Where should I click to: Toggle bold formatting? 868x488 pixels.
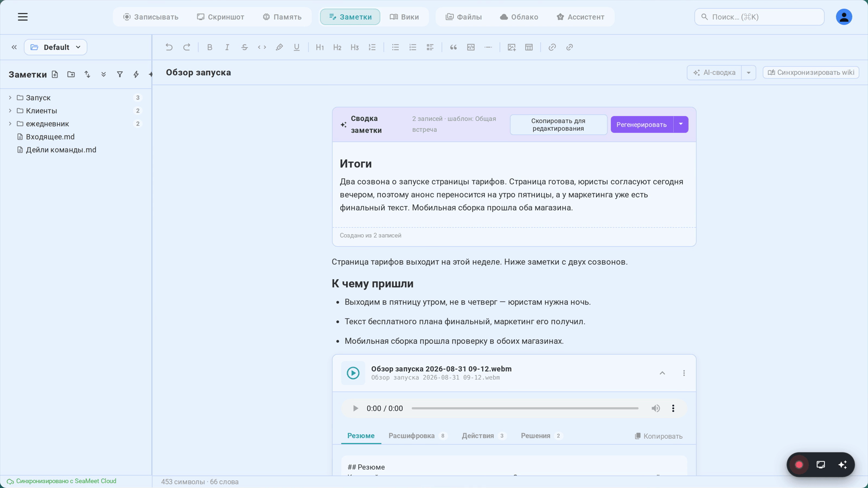pos(210,47)
